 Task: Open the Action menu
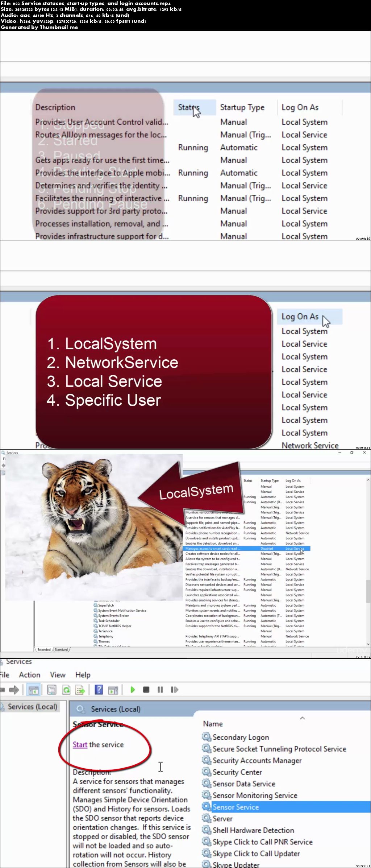(x=30, y=675)
